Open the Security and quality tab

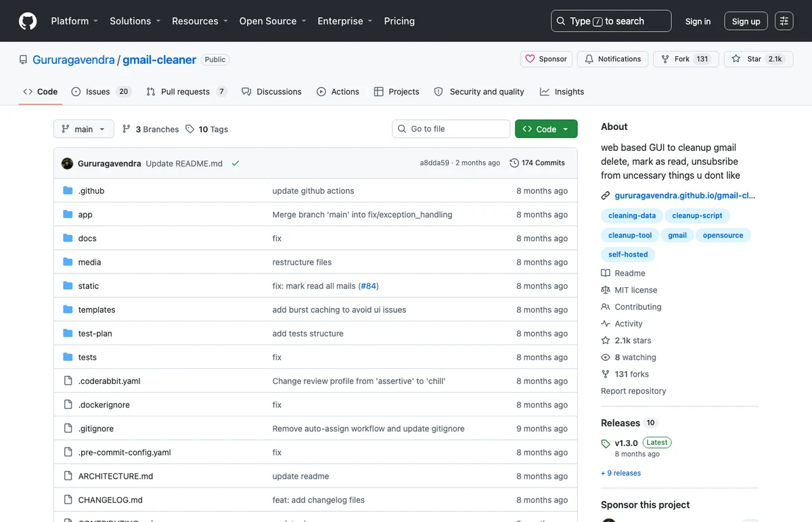(x=479, y=91)
